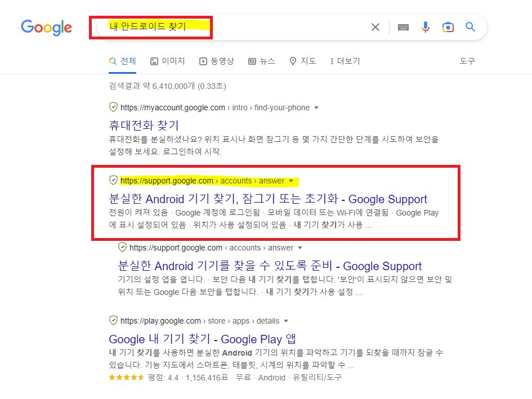Click shield icon beside indented support.google.com result
The height and width of the screenshot is (399, 532).
(x=122, y=248)
